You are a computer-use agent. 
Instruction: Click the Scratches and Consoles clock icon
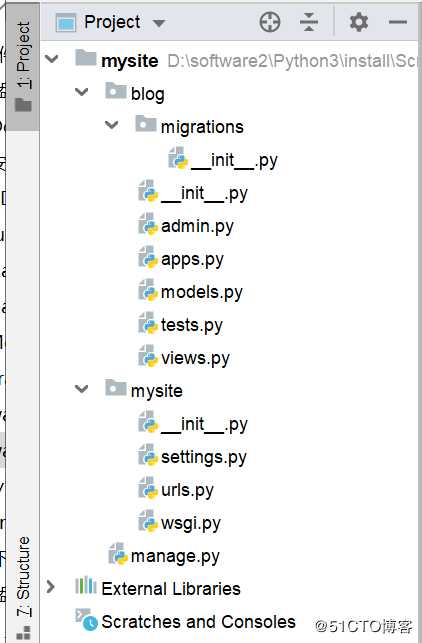[x=87, y=620]
